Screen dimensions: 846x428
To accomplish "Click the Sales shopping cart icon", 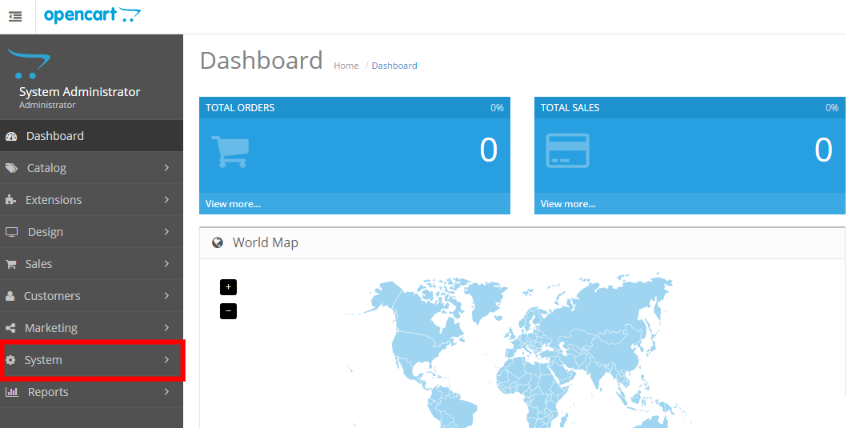I will (x=11, y=264).
